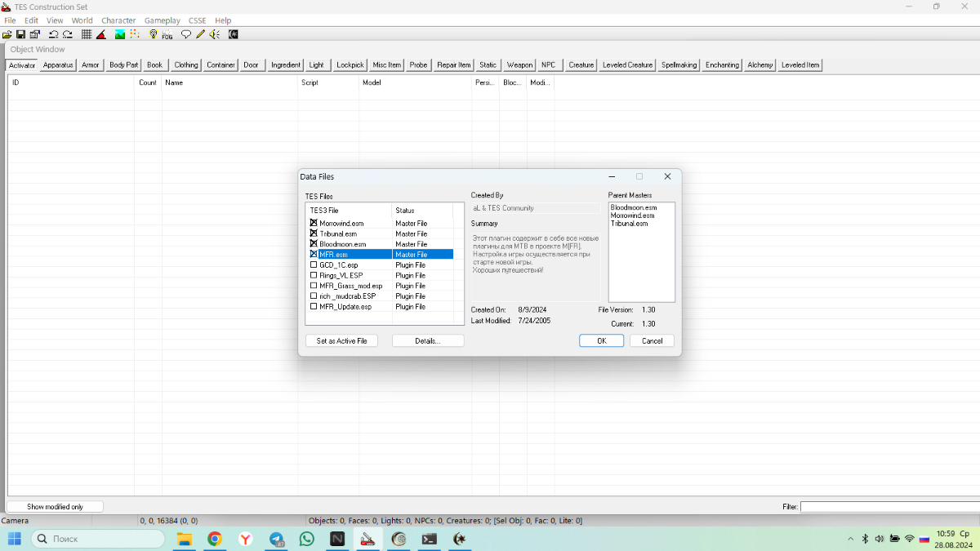This screenshot has height=551, width=980.
Task: Uncheck the Morrowind.esm checkbox
Action: point(314,223)
